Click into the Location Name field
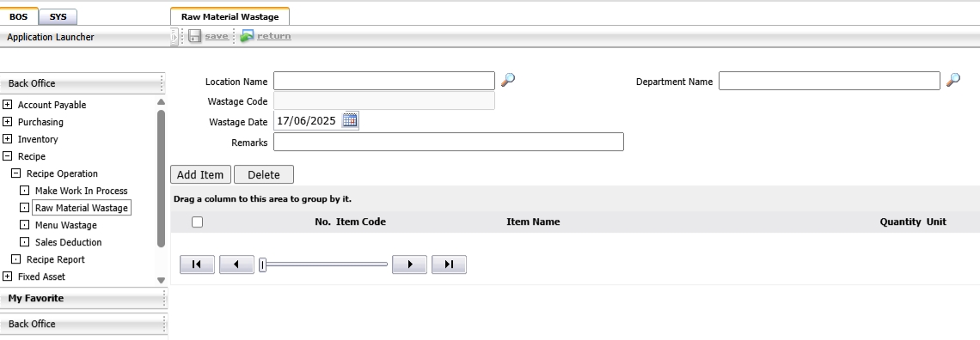Image resolution: width=980 pixels, height=340 pixels. point(384,81)
